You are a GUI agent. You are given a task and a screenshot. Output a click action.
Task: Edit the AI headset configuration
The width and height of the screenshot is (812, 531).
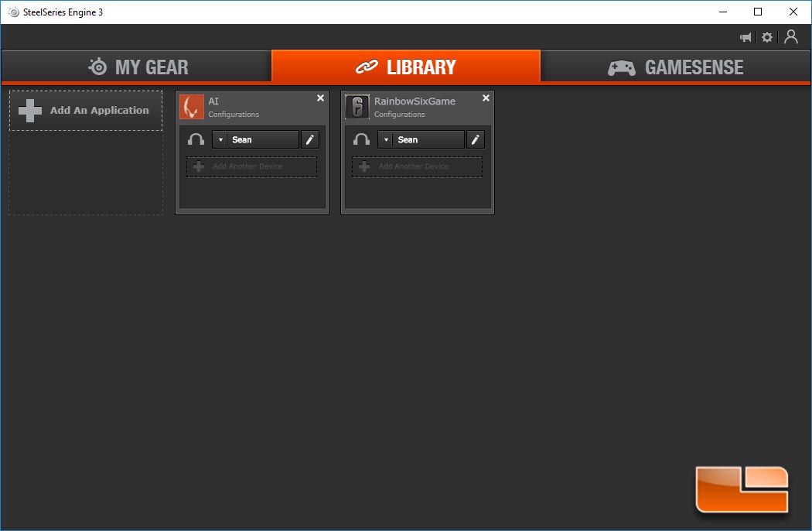tap(309, 139)
